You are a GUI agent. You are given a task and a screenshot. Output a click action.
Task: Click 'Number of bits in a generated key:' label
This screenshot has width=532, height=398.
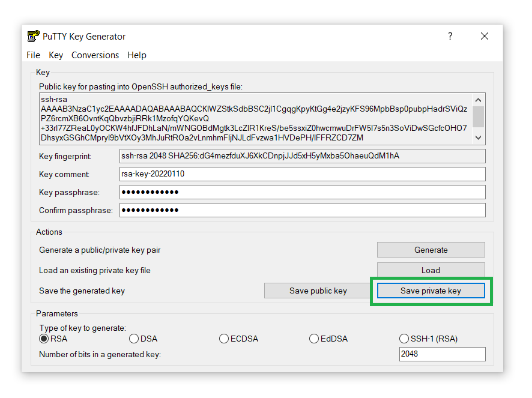click(100, 355)
